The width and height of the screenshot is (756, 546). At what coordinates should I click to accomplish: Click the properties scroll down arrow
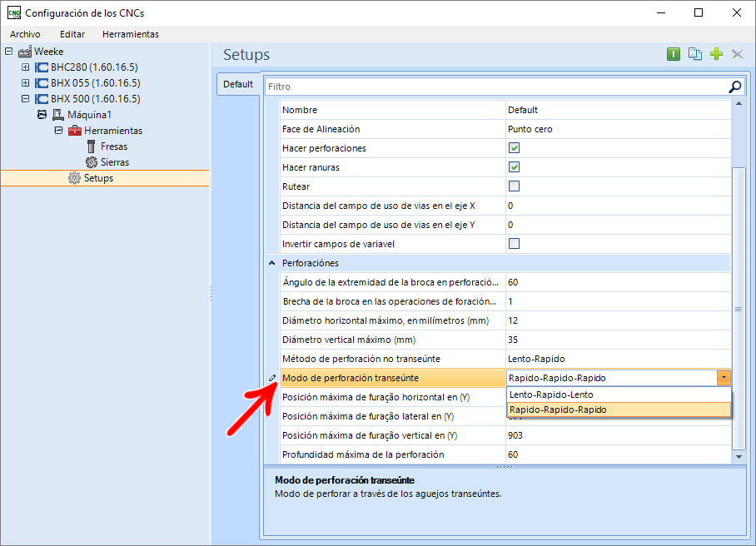point(739,456)
